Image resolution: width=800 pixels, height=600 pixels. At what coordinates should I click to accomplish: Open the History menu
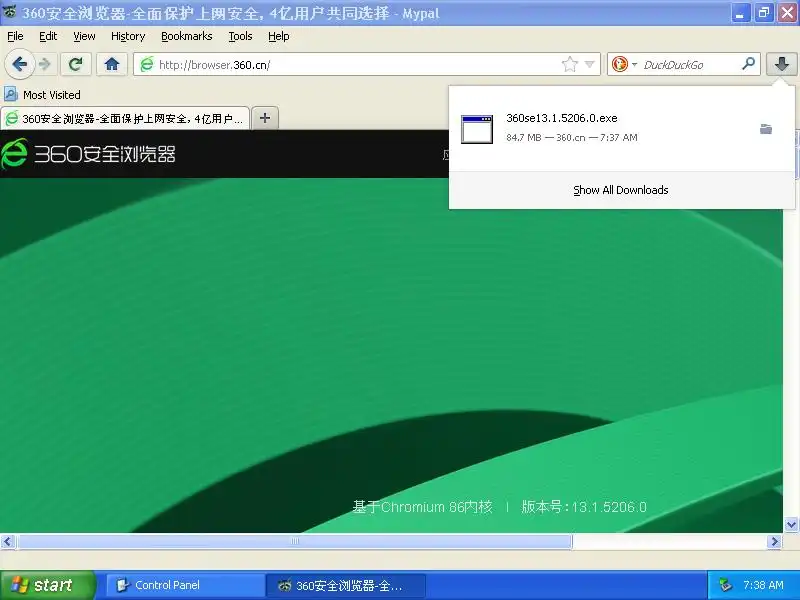point(128,36)
